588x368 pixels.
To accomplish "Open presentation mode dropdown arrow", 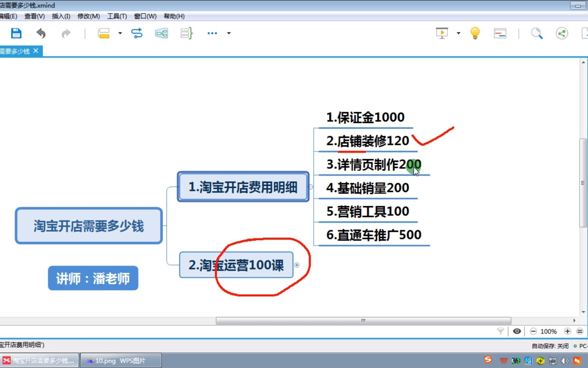I will 459,33.
